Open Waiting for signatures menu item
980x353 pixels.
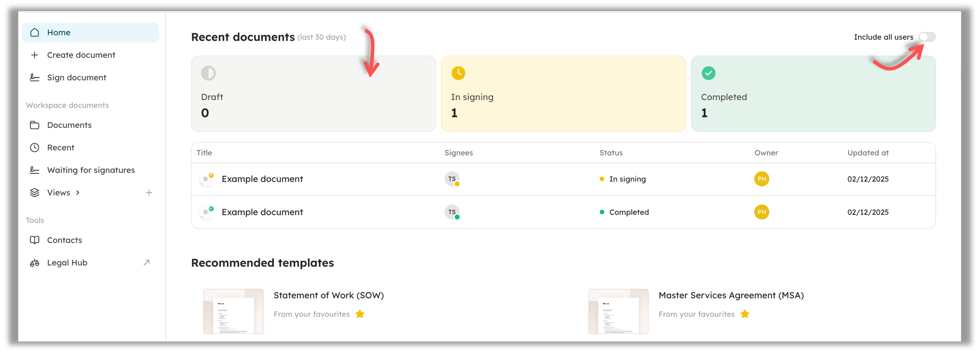(x=91, y=170)
